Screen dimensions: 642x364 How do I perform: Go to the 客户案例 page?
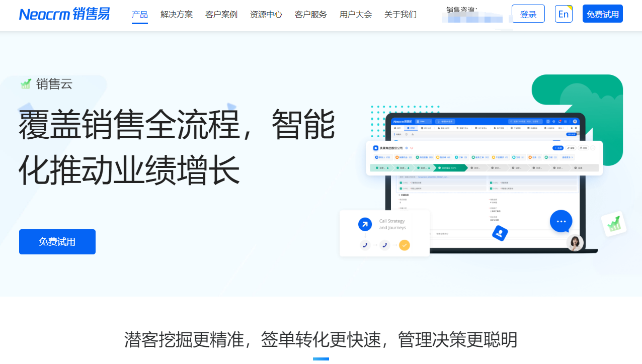[221, 14]
